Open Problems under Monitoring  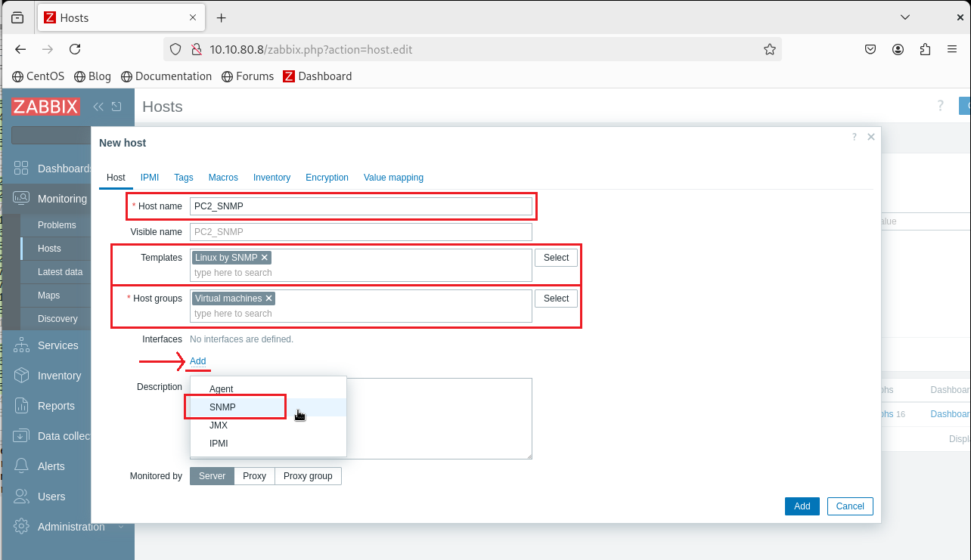click(57, 225)
